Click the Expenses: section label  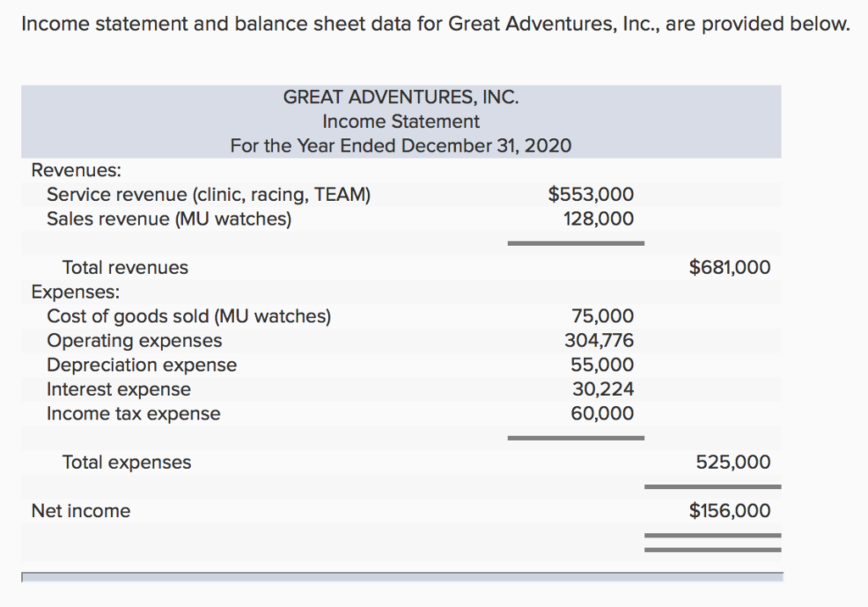[75, 292]
